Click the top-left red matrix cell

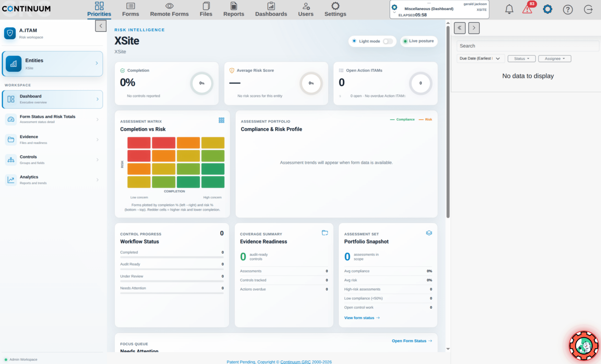pyautogui.click(x=139, y=143)
